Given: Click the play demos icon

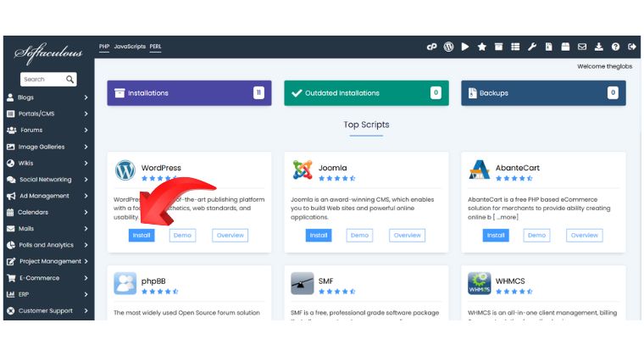Looking at the screenshot, I should tap(465, 47).
